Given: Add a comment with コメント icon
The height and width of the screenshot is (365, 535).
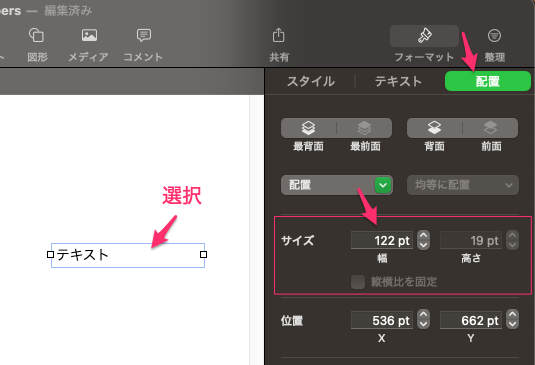Looking at the screenshot, I should click(x=144, y=35).
